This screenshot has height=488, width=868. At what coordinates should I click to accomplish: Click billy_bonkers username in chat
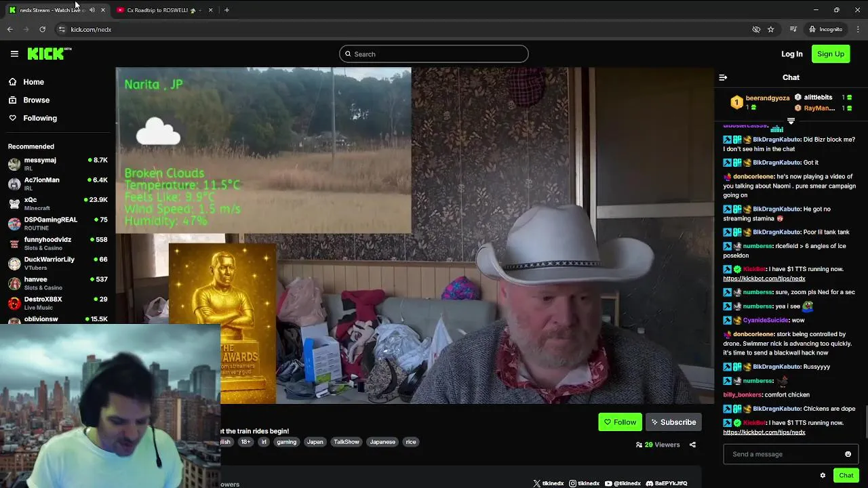coord(743,394)
